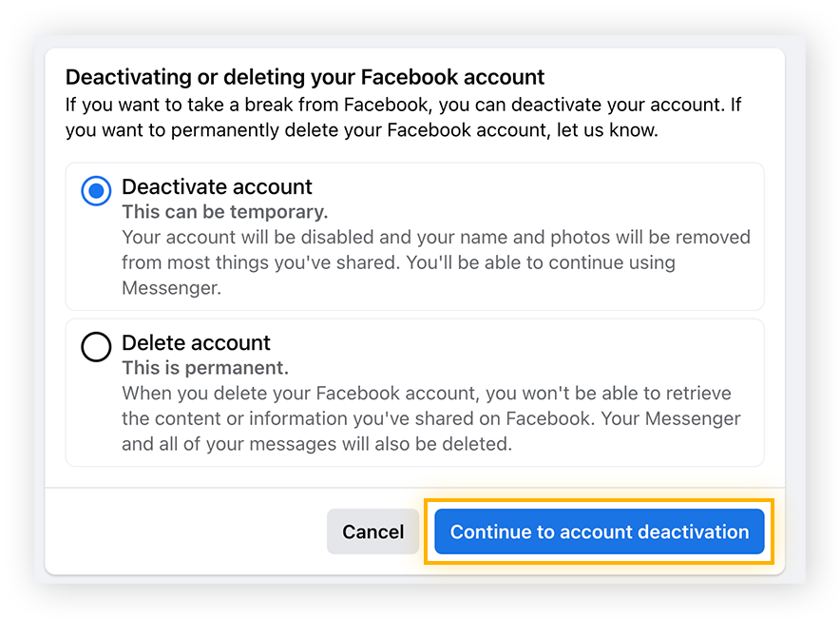
Task: Click inside the selected blue radio circle
Action: [x=96, y=191]
